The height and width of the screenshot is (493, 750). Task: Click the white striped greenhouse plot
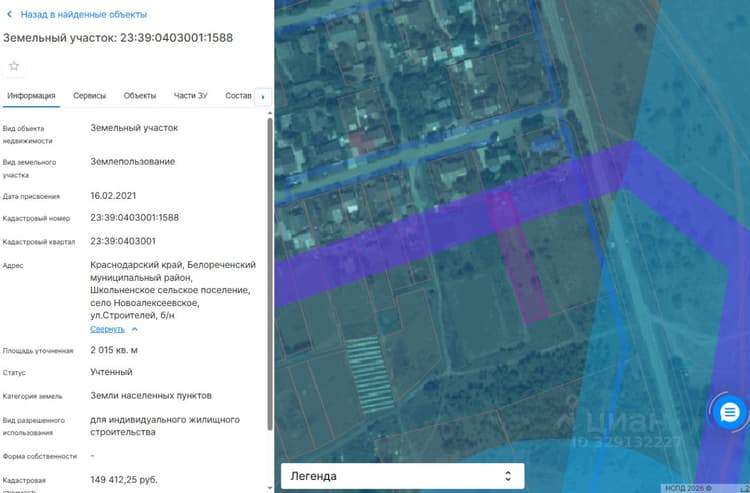point(370,374)
